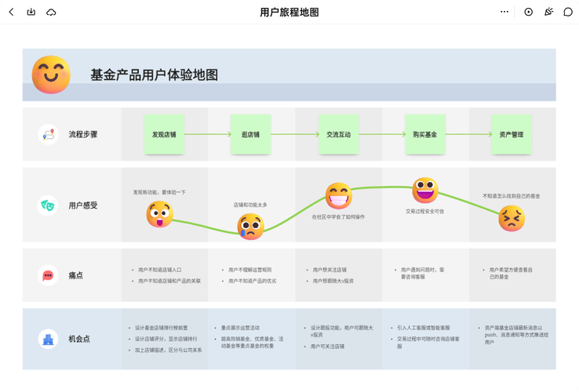Click the 痛点 chat bubble icon

click(48, 275)
